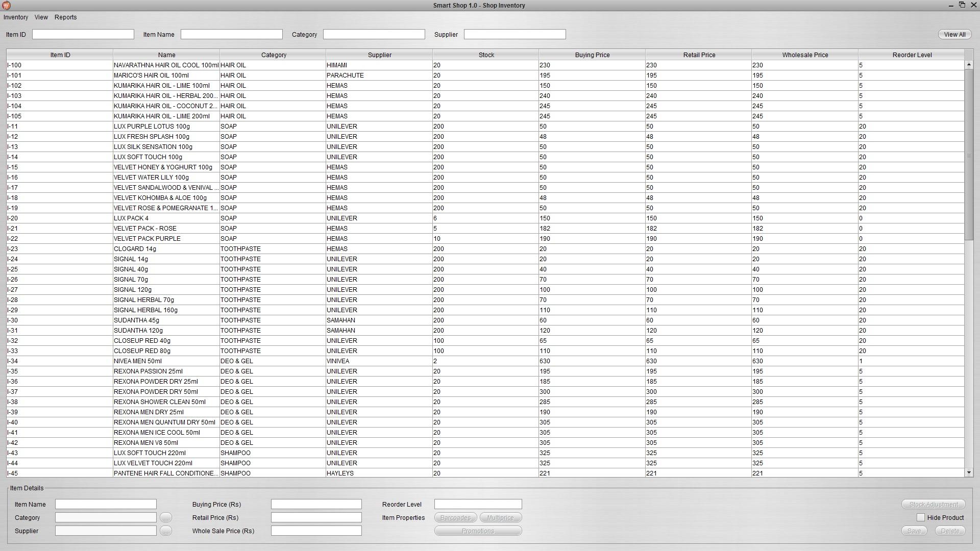Click the Retail Price (Rs) field
980x551 pixels.
click(x=316, y=517)
